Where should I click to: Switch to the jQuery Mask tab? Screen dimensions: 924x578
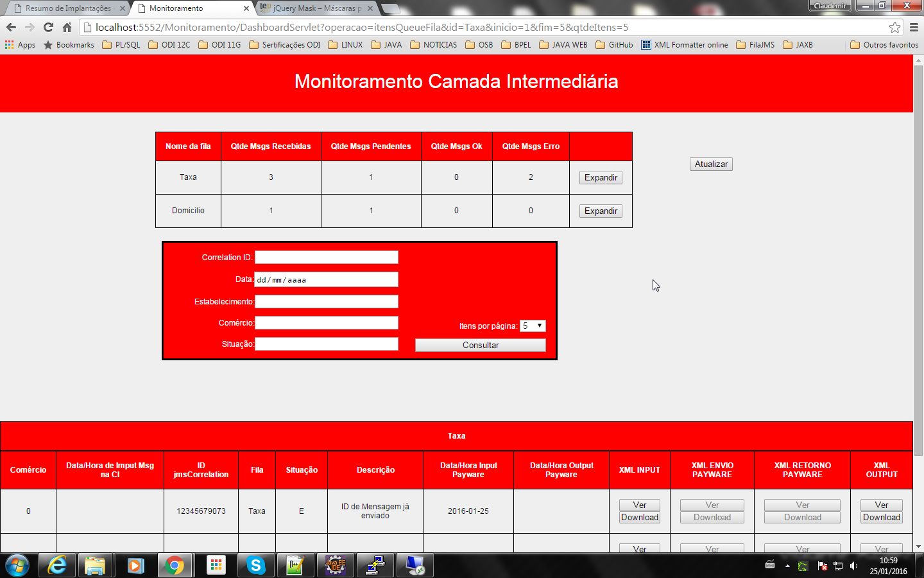tap(317, 8)
